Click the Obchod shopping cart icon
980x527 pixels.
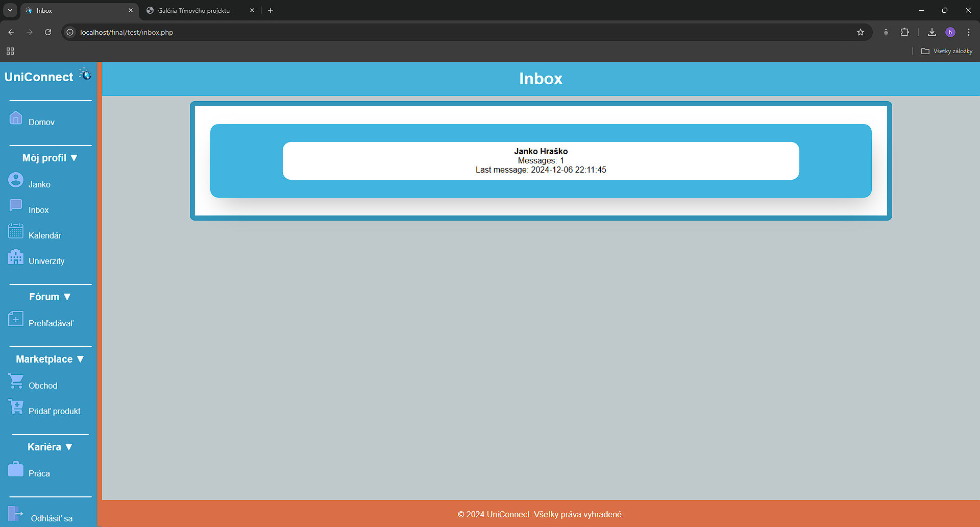(16, 381)
